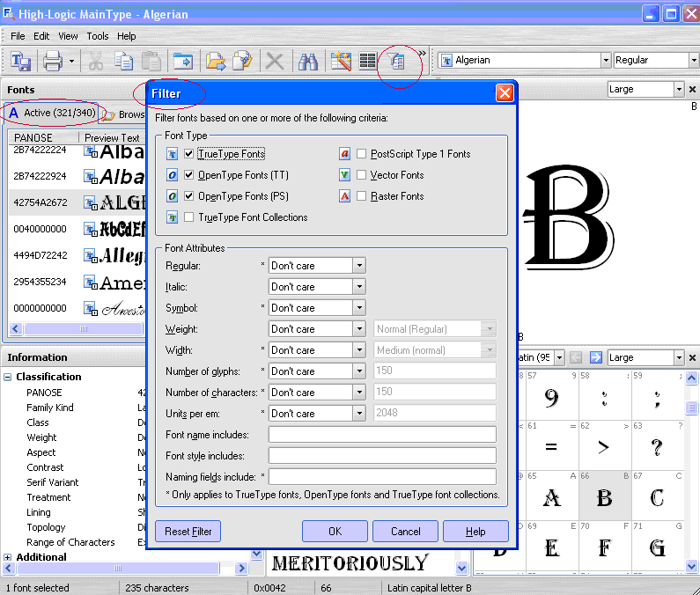Open the Units per em dropdown
Image resolution: width=700 pixels, height=595 pixels.
tap(359, 414)
